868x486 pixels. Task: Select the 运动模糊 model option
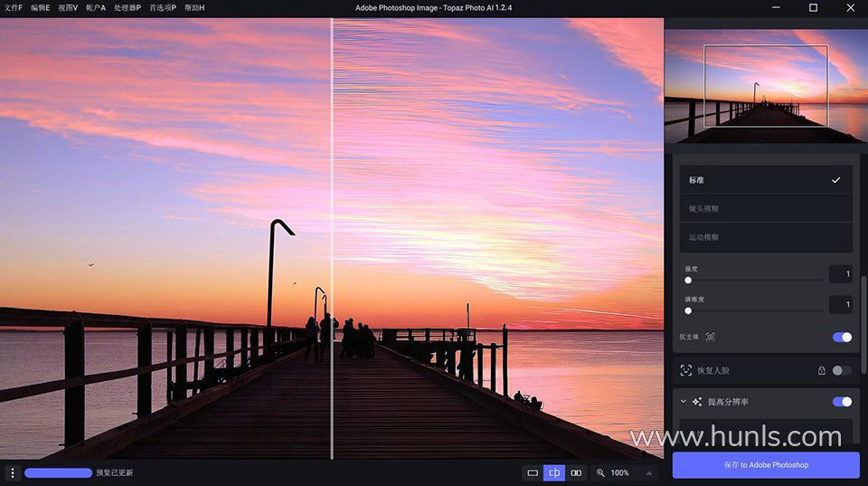pos(766,237)
